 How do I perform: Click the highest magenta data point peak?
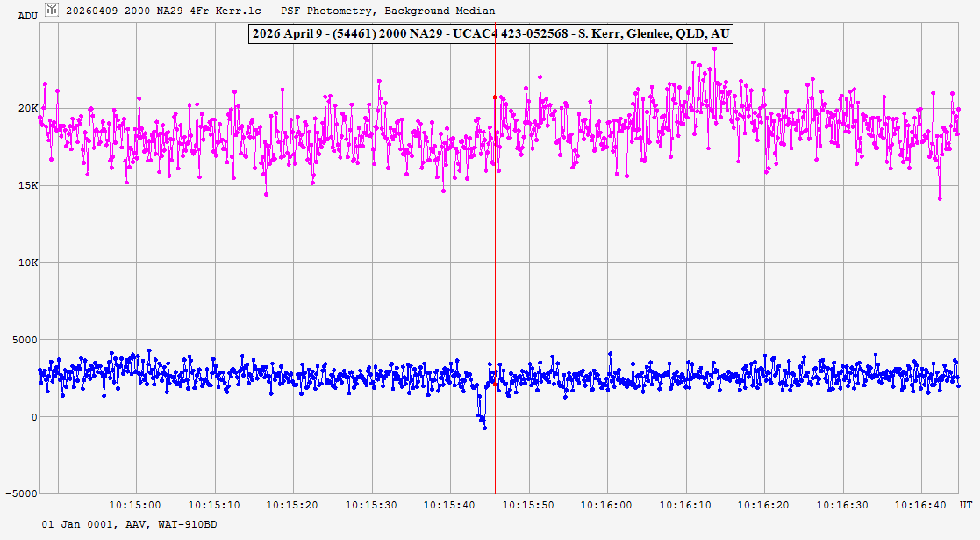point(715,49)
